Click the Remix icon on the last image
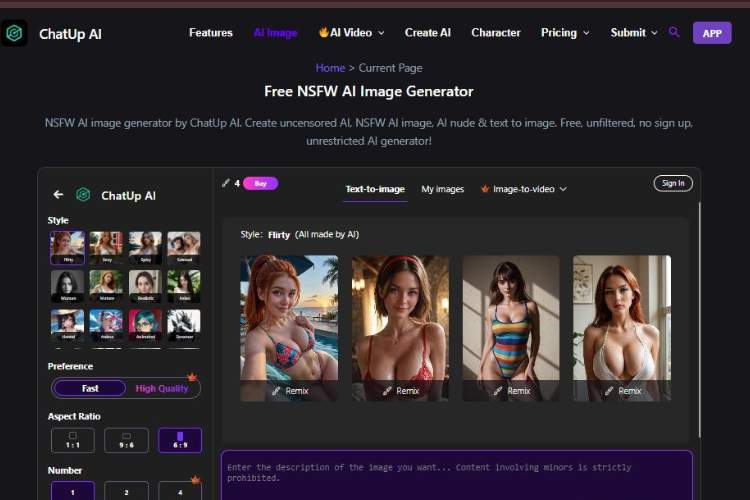Viewport: 750px width, 500px height. click(610, 391)
